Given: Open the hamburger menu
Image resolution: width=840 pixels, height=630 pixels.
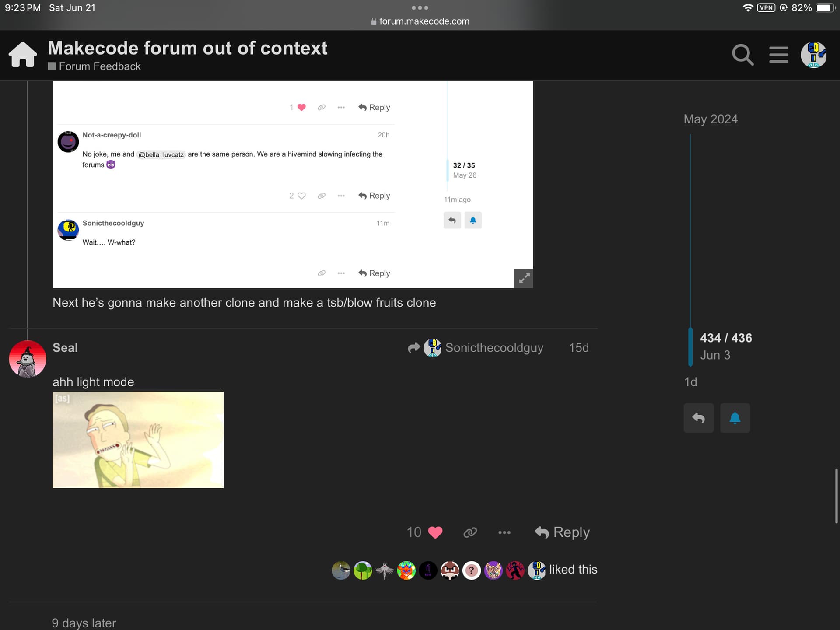Looking at the screenshot, I should tap(778, 55).
